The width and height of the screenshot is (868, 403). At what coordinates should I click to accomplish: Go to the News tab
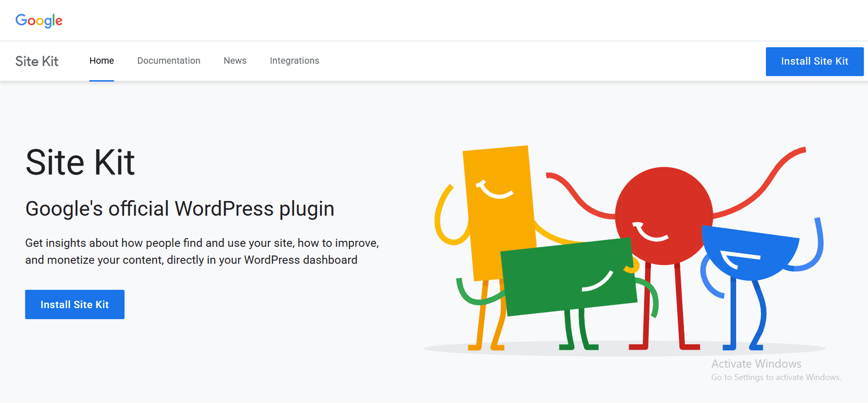pos(235,61)
